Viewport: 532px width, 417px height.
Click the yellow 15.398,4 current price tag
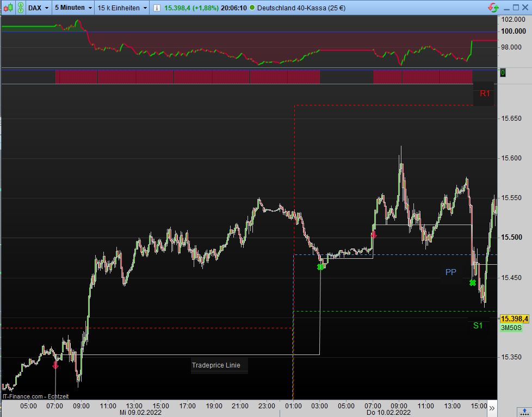click(x=515, y=319)
